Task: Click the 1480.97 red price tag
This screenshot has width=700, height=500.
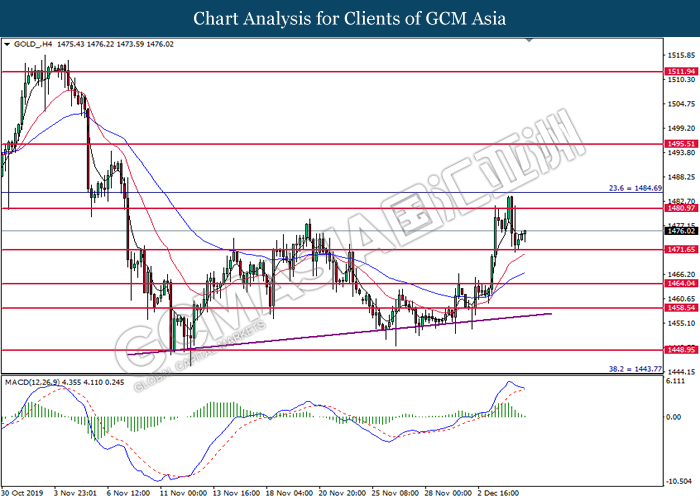Action: (681, 208)
